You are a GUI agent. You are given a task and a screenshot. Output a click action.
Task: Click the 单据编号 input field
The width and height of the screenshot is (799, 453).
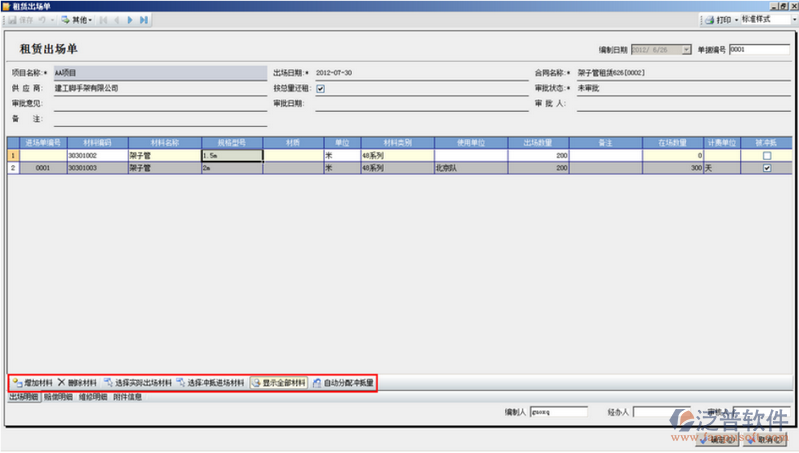pos(759,49)
